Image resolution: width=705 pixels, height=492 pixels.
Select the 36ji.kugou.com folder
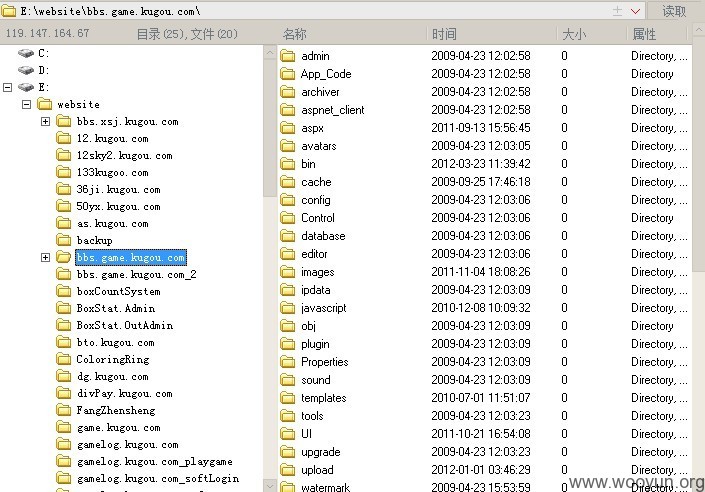118,189
